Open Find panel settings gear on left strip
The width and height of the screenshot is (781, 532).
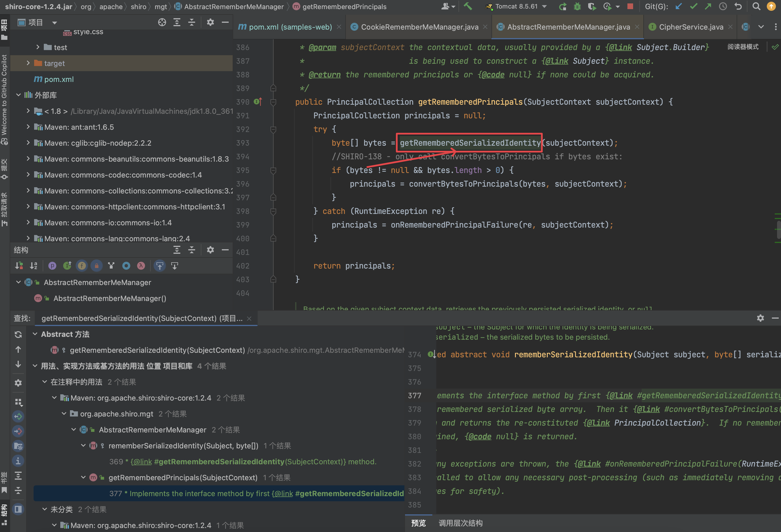(18, 383)
